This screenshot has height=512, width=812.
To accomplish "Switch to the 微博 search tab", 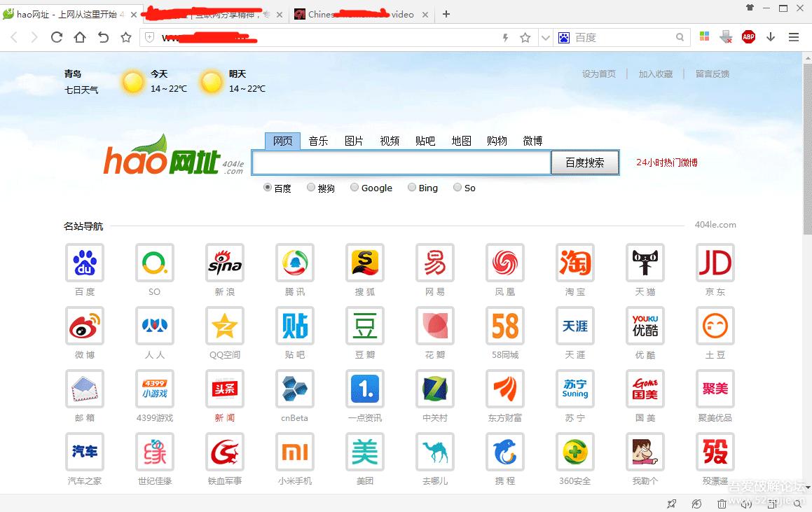I will 533,141.
